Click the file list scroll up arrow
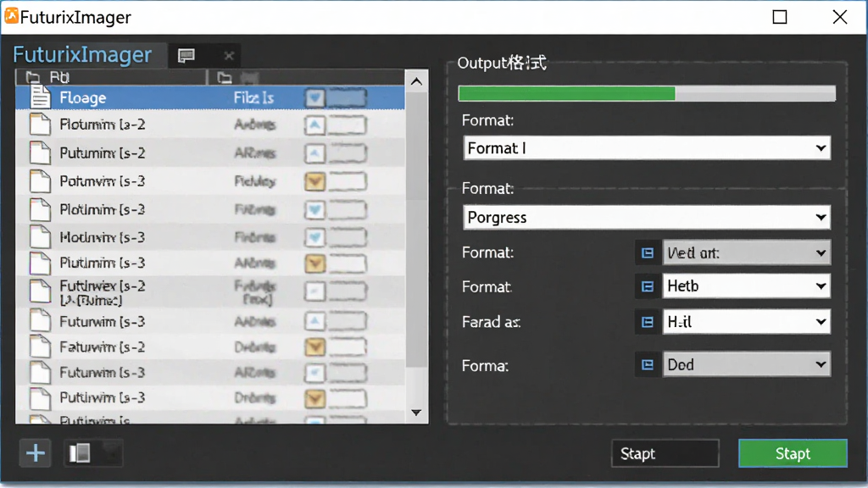The height and width of the screenshot is (488, 868). [417, 82]
